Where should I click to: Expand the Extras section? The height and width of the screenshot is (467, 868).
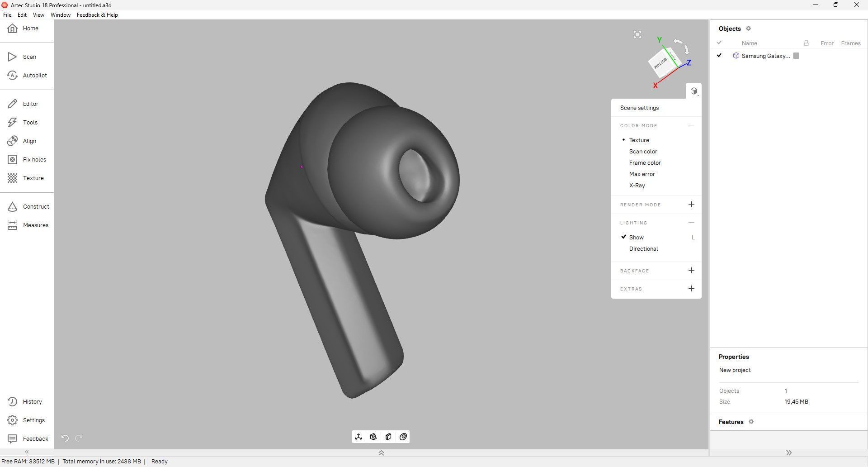[x=691, y=289]
